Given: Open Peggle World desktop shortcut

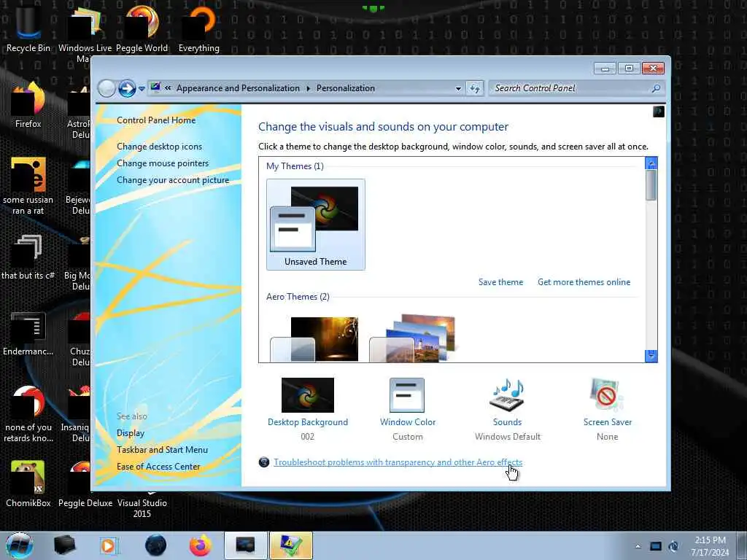Looking at the screenshot, I should (x=142, y=28).
